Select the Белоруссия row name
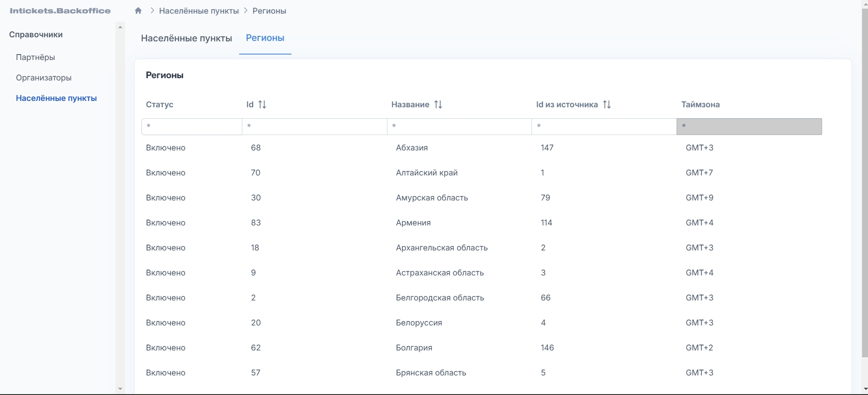The height and width of the screenshot is (395, 868). click(x=419, y=323)
